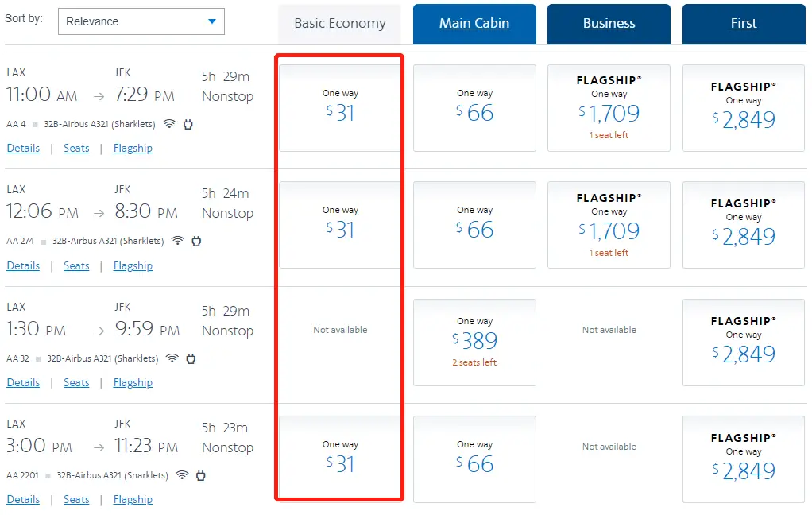Click power outlet icon on flight AA 2201
Screen dimensions: 812x515
201,475
